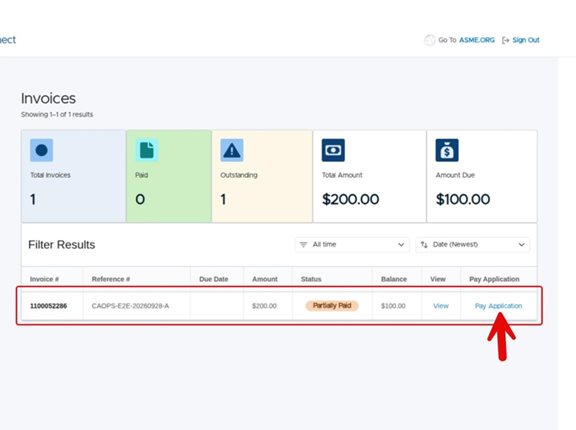Click the Total Amount cash icon
576x430 pixels.
coord(333,150)
